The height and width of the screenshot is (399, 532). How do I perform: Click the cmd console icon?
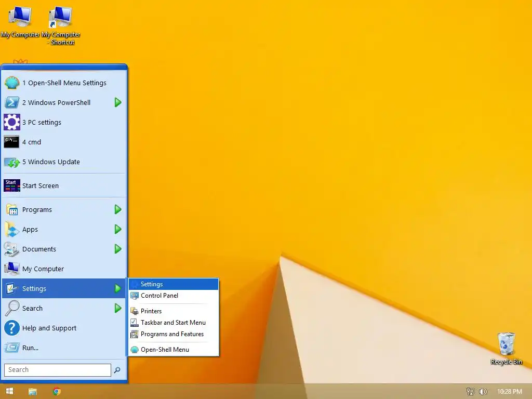click(x=11, y=142)
